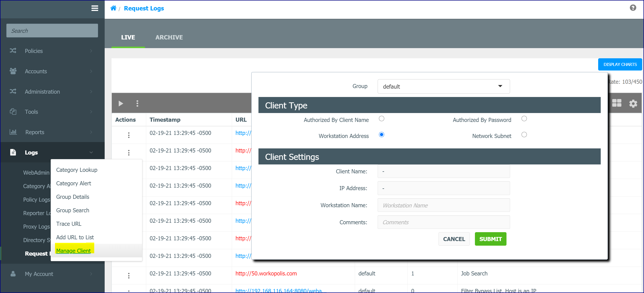Click the Logs document icon
Image resolution: width=644 pixels, height=293 pixels.
pos(13,152)
